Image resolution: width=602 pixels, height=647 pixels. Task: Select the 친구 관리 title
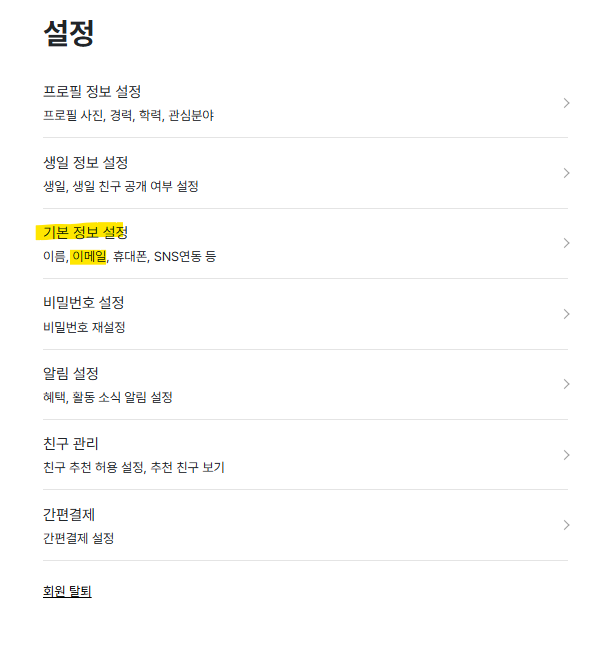pyautogui.click(x=71, y=443)
